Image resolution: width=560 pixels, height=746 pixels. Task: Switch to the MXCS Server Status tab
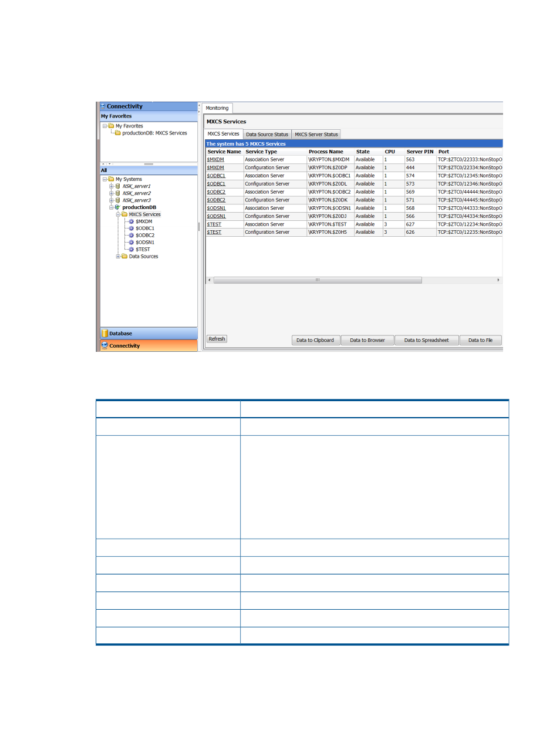point(316,135)
